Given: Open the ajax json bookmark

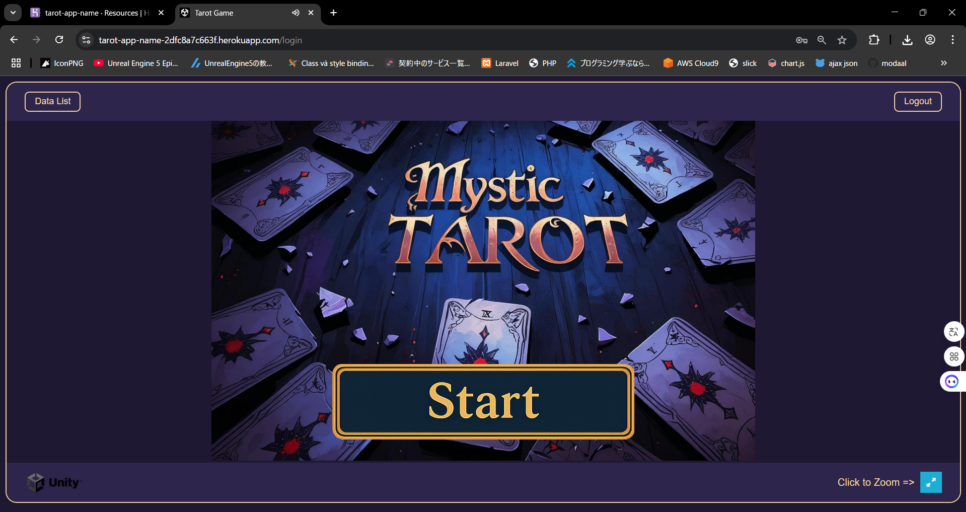Looking at the screenshot, I should pyautogui.click(x=836, y=63).
